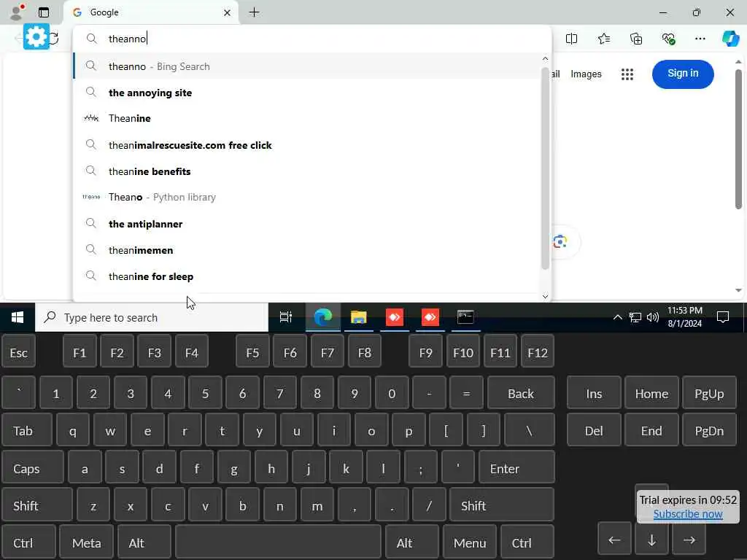Click the blue Sign in button

point(683,74)
